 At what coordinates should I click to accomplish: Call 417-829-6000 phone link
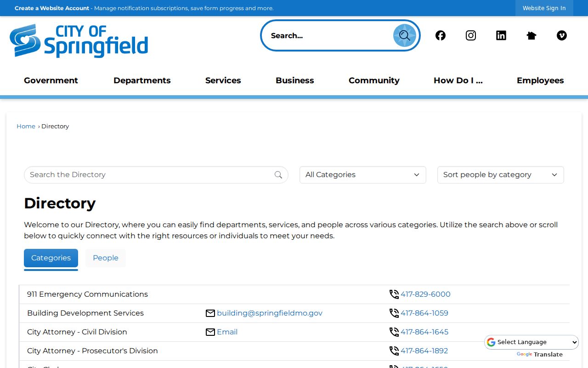click(425, 294)
